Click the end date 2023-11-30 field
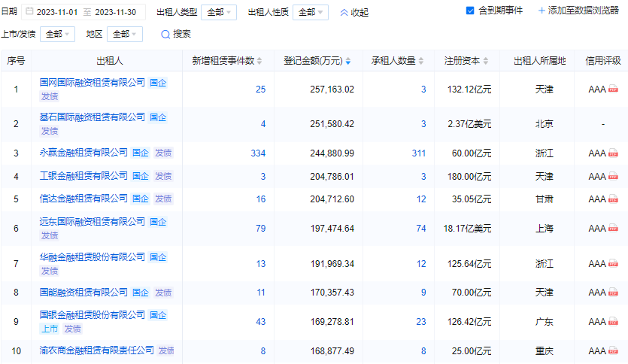628x364 pixels. coord(116,13)
